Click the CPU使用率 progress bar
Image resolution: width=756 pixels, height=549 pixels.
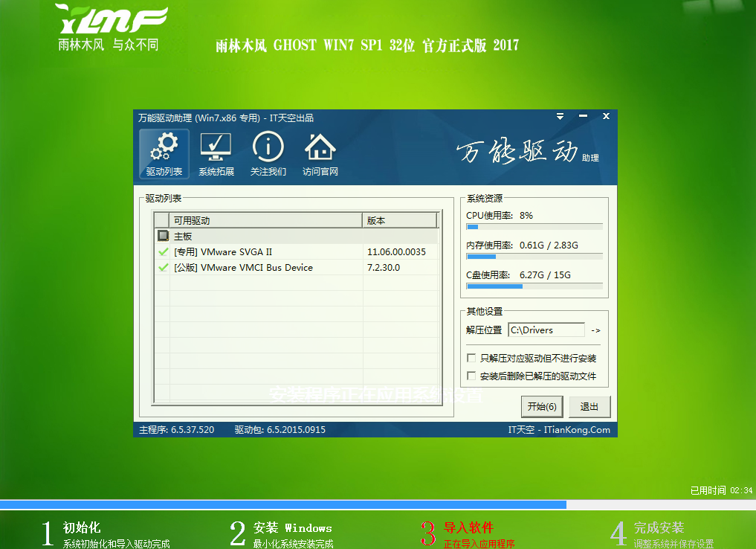534,227
